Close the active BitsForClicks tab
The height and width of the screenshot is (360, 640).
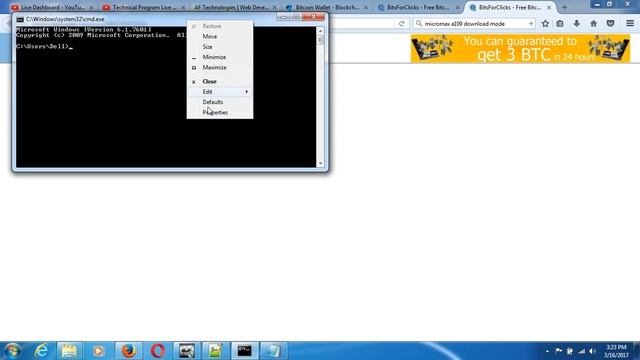(549, 7)
